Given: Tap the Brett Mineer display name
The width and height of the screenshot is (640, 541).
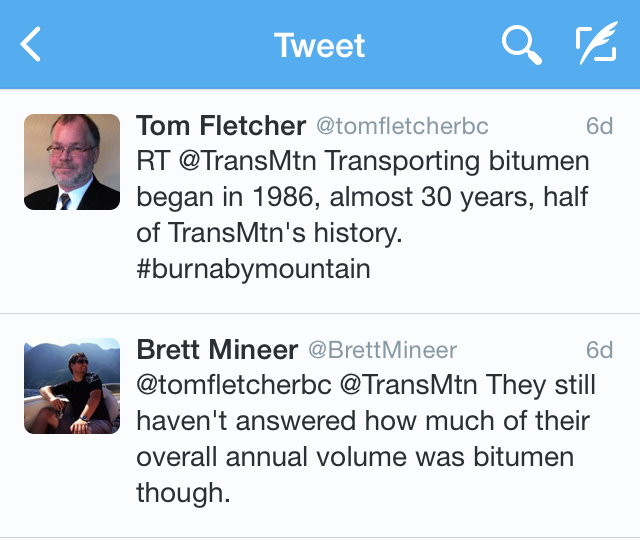Looking at the screenshot, I should pos(217,350).
